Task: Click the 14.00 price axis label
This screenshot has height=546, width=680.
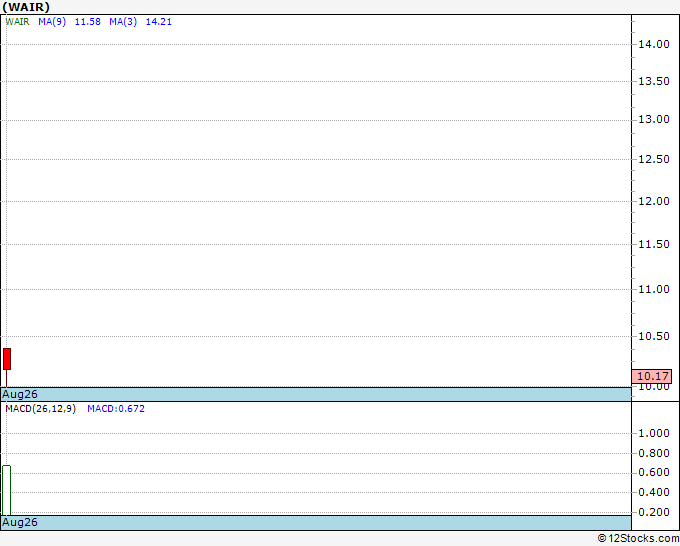Action: tap(654, 44)
